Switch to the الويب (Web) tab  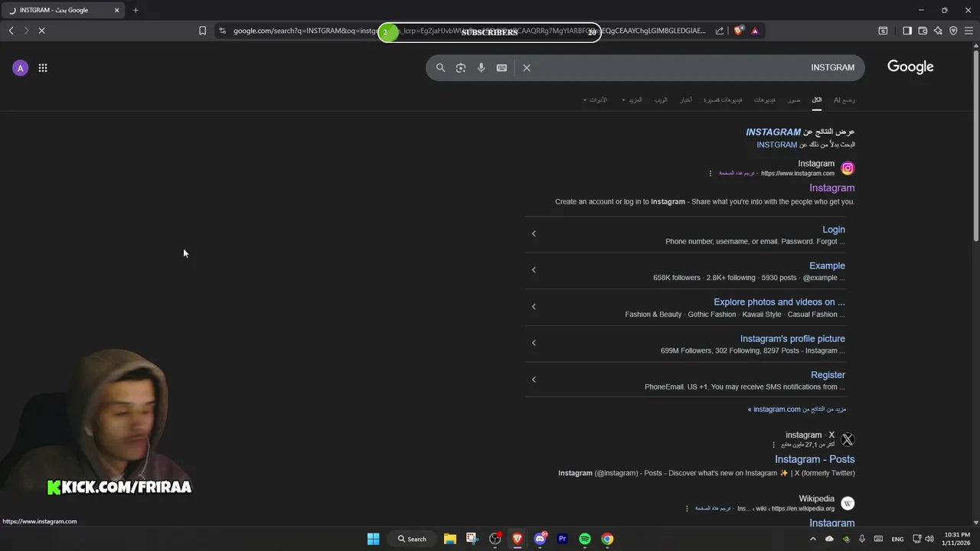tap(661, 100)
